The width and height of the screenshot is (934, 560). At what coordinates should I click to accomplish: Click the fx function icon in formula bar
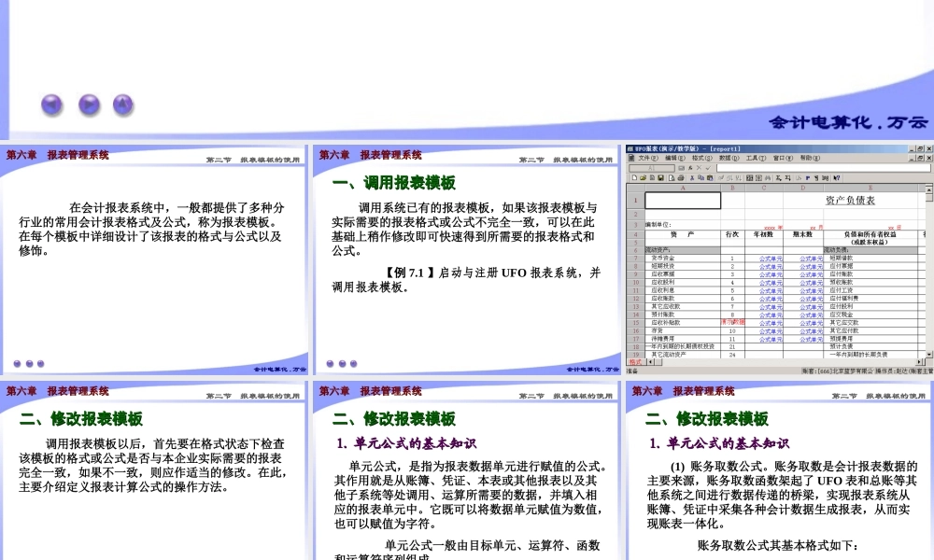click(690, 166)
